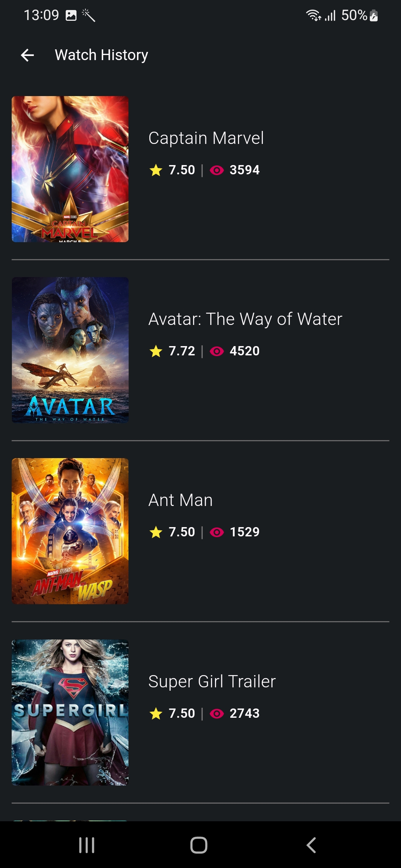Open the Ant Man title
This screenshot has width=401, height=868.
click(180, 500)
